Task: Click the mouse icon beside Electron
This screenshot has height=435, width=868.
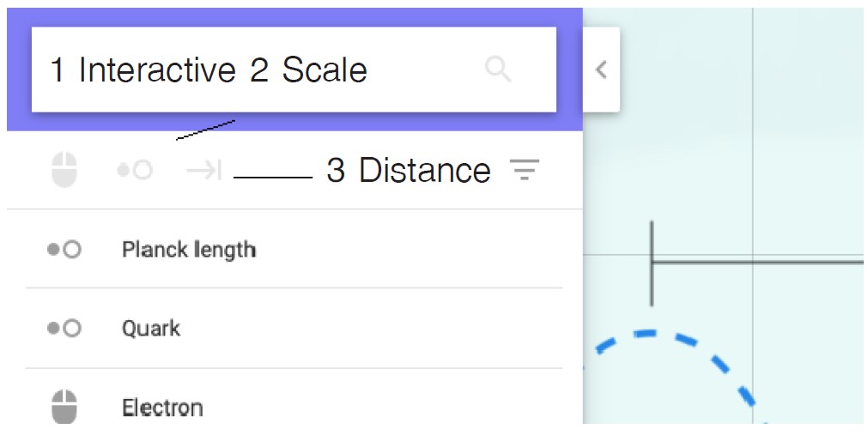Action: point(64,407)
